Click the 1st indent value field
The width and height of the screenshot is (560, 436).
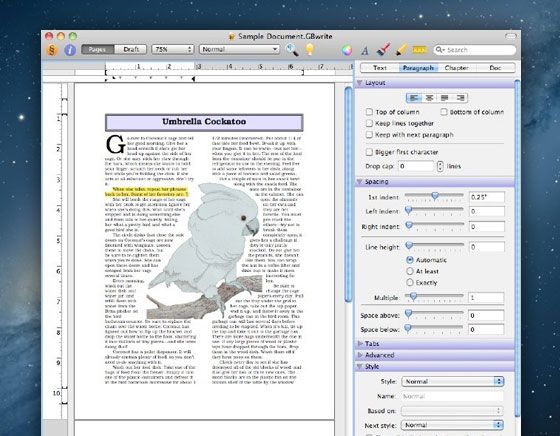pyautogui.click(x=487, y=197)
